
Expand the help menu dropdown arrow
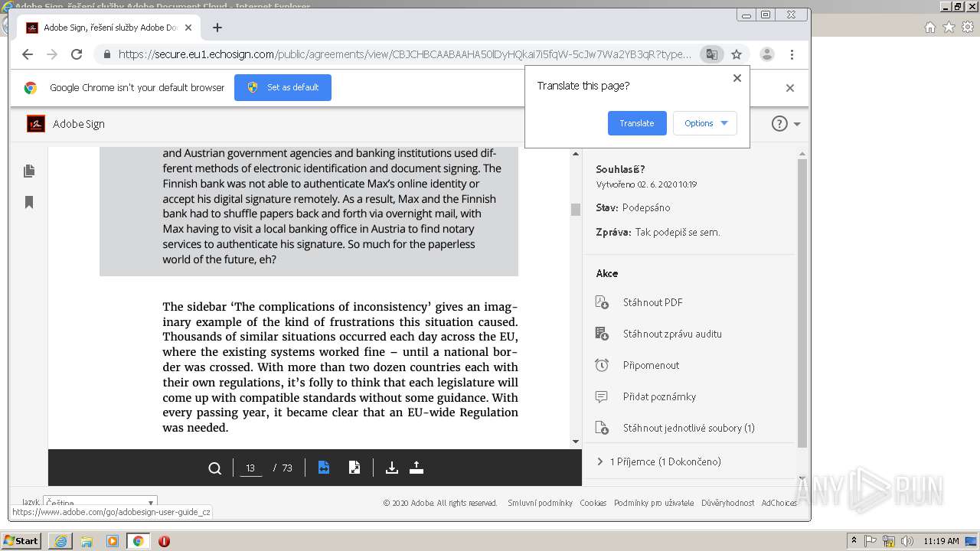[x=797, y=124]
